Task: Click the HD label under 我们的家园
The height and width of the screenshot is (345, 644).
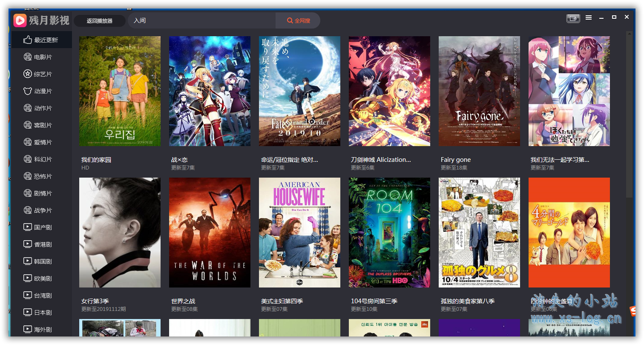Action: point(85,168)
